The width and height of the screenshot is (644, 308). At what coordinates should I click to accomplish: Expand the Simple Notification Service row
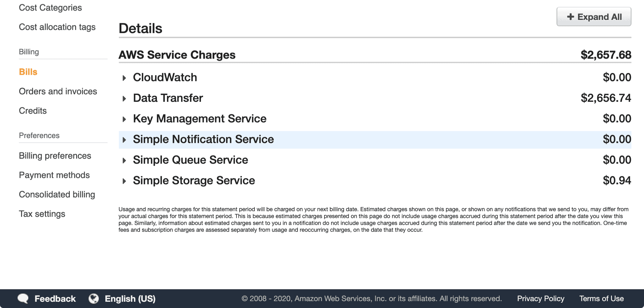click(x=124, y=140)
